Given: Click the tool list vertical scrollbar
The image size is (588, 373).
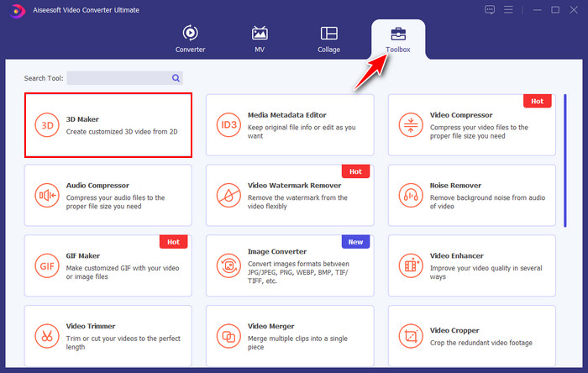Looking at the screenshot, I should click(565, 160).
